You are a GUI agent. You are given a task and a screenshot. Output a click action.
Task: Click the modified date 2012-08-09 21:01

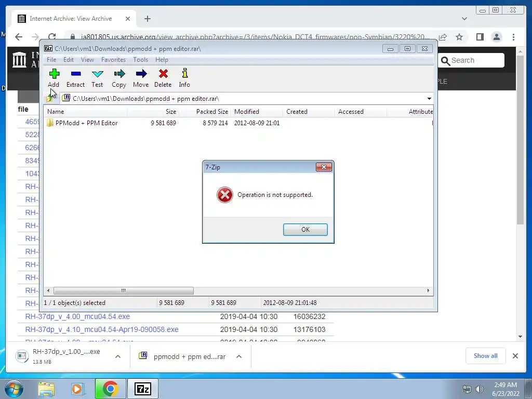(x=257, y=123)
